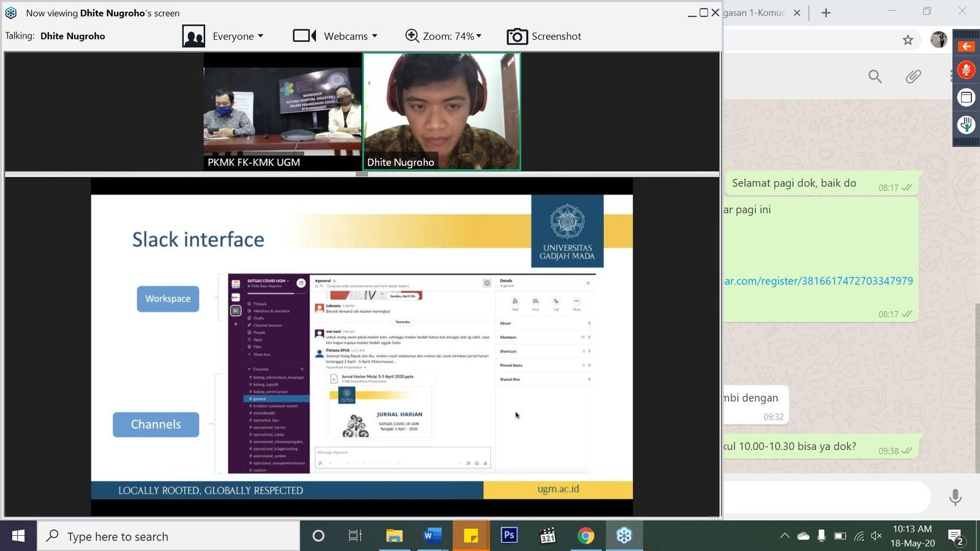Select Dhite Nugroho's webcam thumbnail

click(442, 111)
